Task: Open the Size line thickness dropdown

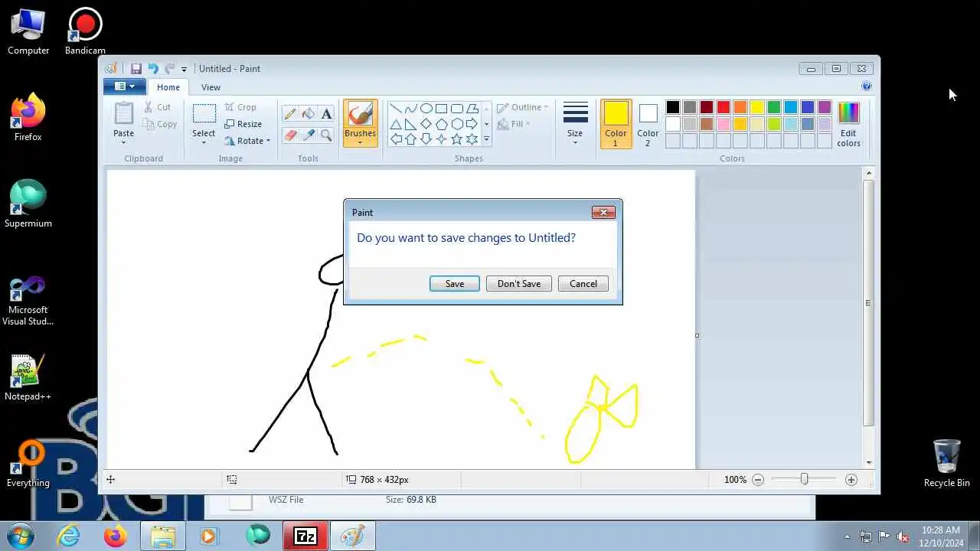Action: (575, 124)
